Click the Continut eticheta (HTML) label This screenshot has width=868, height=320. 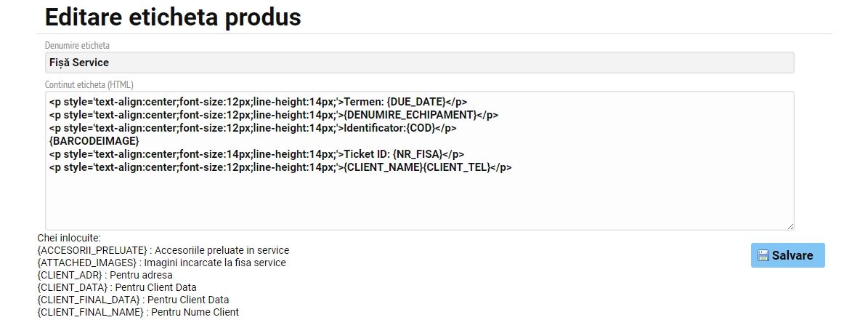[89, 85]
